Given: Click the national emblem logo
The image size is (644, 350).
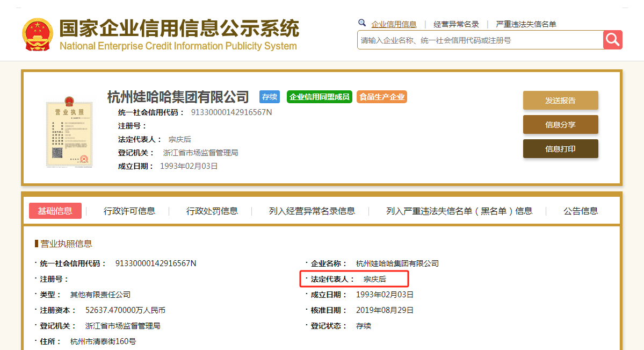Looking at the screenshot, I should [37, 35].
